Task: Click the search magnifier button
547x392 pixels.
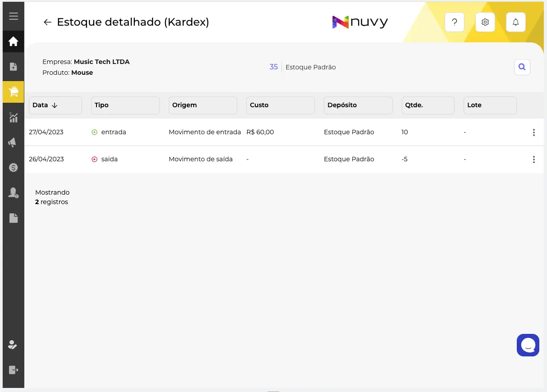Action: point(522,67)
